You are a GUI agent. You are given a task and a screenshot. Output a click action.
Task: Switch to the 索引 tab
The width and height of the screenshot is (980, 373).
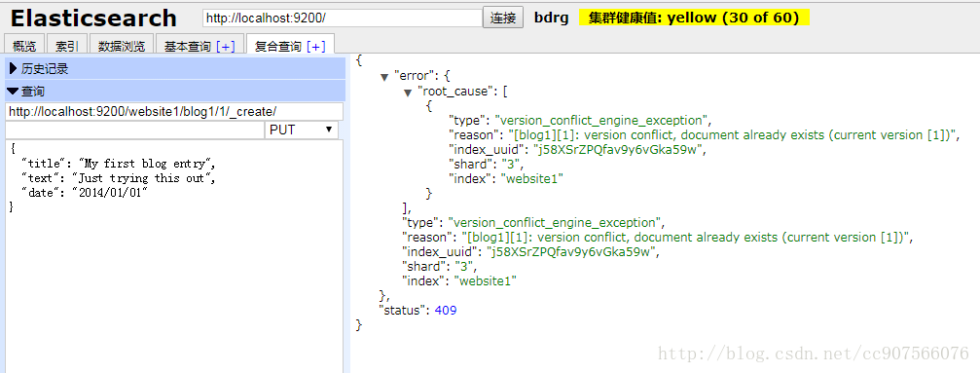(x=67, y=46)
